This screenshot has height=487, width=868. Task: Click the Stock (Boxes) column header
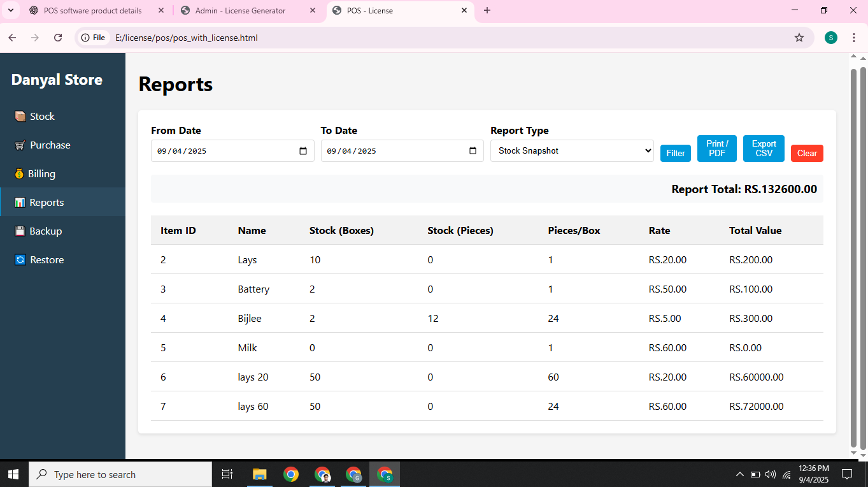tap(341, 231)
